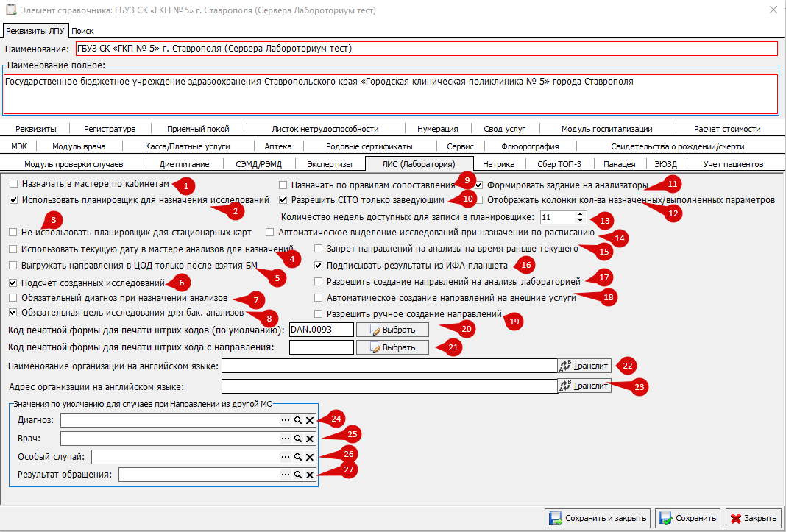The height and width of the screenshot is (532, 786).
Task: Uncheck Разрешить CITO только заведующим
Action: (283, 200)
